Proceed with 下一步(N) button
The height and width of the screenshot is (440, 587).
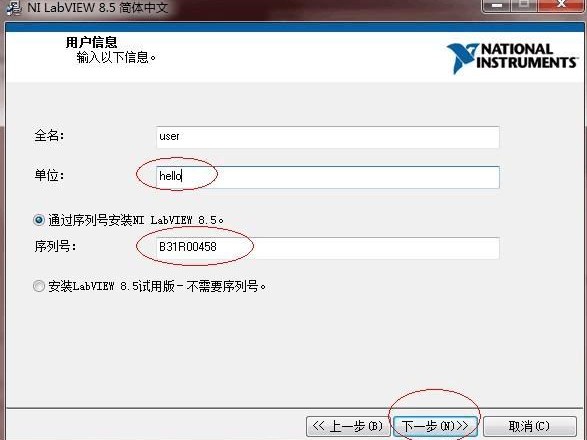435,426
